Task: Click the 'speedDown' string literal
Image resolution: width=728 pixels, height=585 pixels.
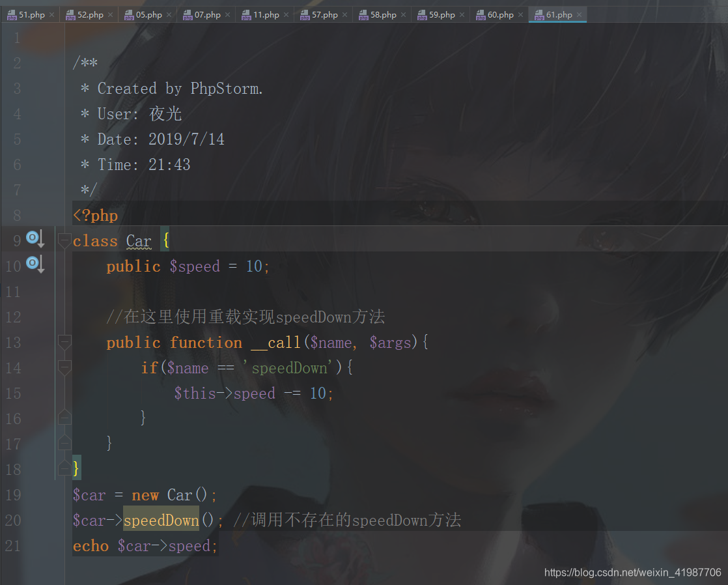Action: (x=288, y=368)
